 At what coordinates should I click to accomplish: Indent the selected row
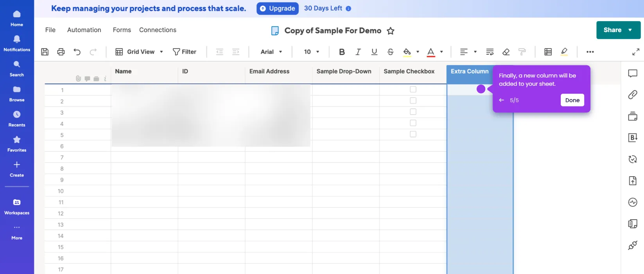click(x=236, y=52)
